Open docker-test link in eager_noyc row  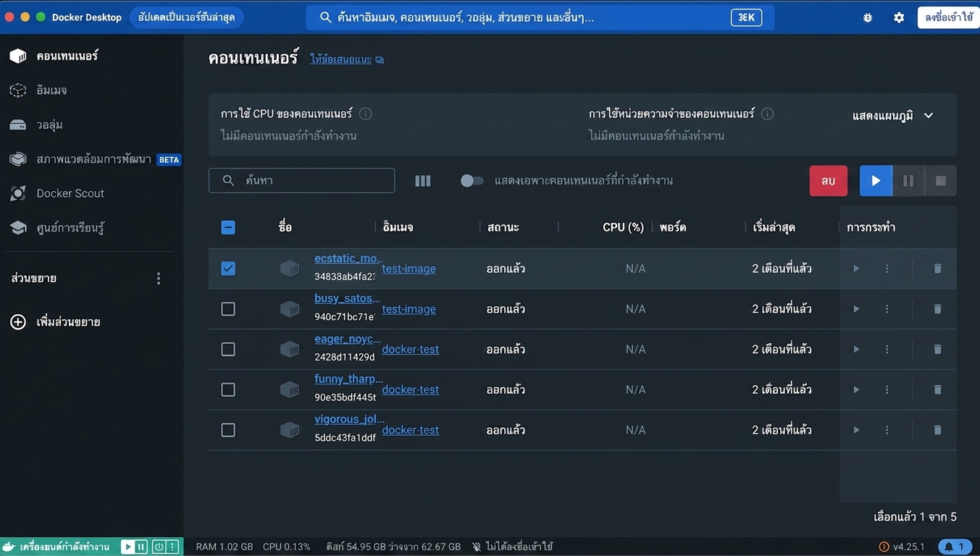(411, 350)
